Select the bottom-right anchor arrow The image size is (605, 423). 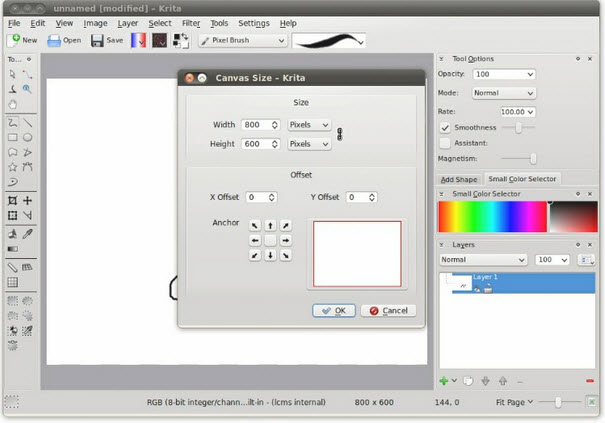(286, 255)
